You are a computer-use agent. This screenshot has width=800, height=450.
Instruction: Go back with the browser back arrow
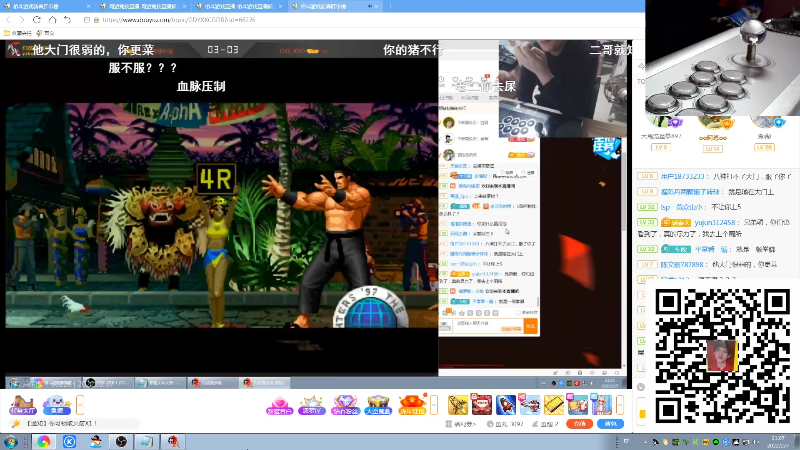(x=8, y=19)
